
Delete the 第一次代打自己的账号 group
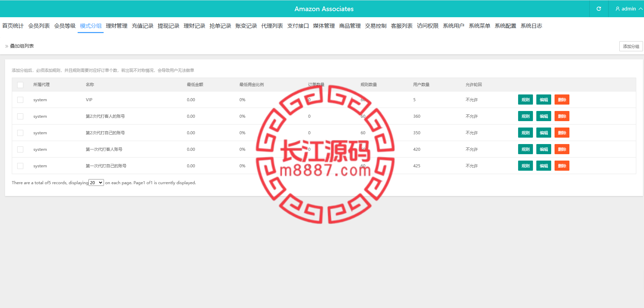(x=562, y=166)
